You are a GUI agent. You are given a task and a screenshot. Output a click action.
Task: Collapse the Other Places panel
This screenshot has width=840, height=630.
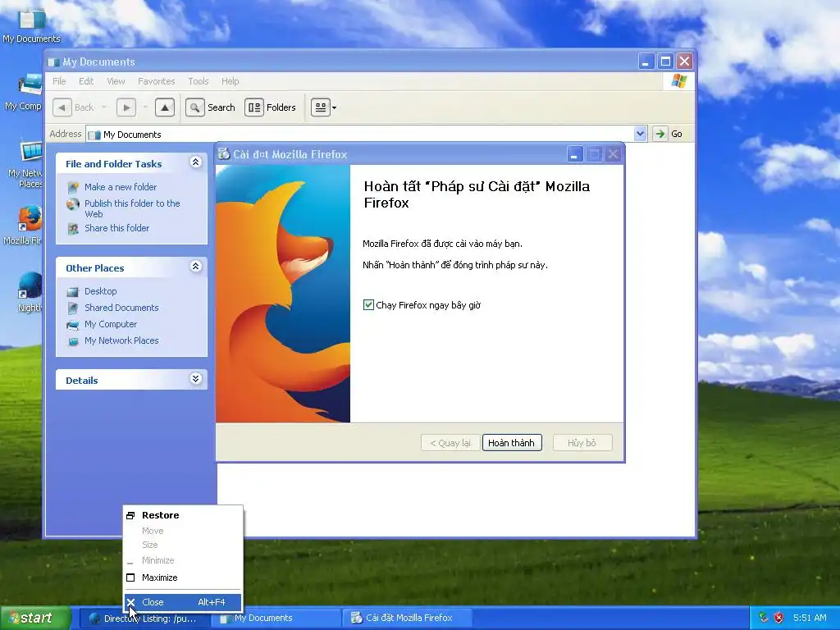click(x=195, y=267)
